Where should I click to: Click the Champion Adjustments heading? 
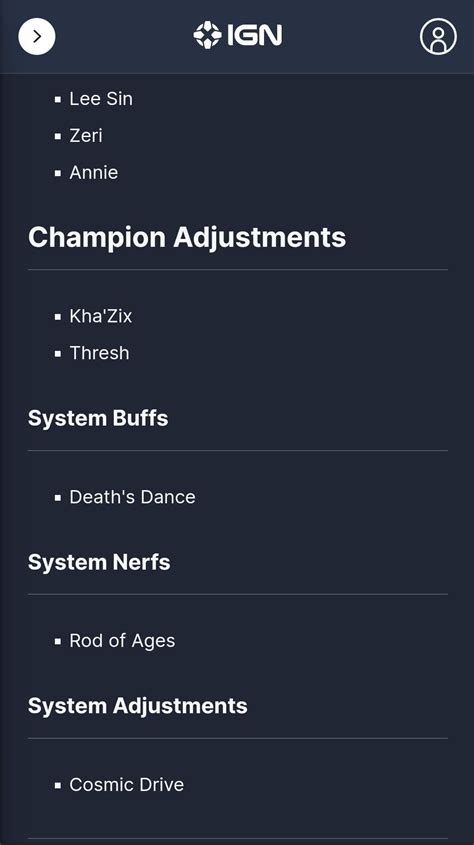pos(187,237)
